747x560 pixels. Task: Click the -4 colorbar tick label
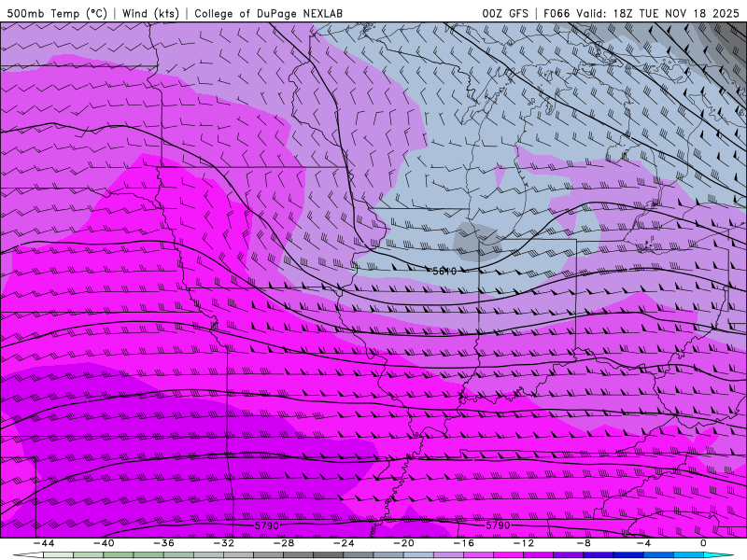point(643,543)
